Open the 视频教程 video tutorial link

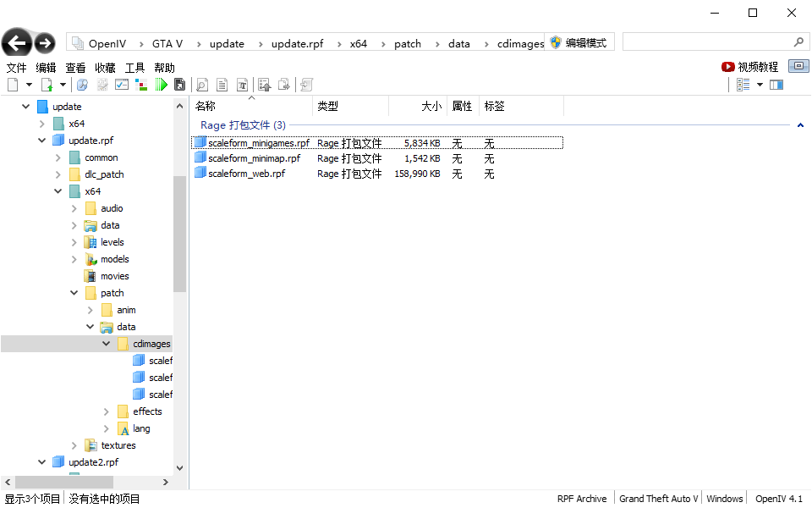(x=750, y=67)
